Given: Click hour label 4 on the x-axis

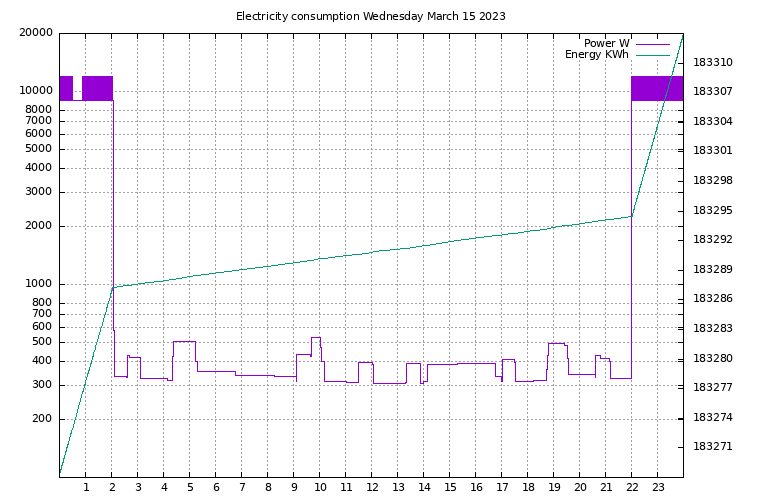Looking at the screenshot, I should pyautogui.click(x=164, y=487).
